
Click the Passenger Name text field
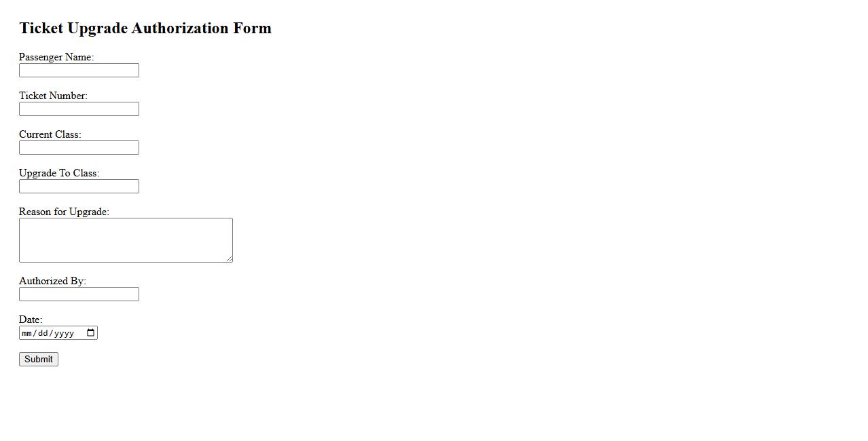point(79,71)
